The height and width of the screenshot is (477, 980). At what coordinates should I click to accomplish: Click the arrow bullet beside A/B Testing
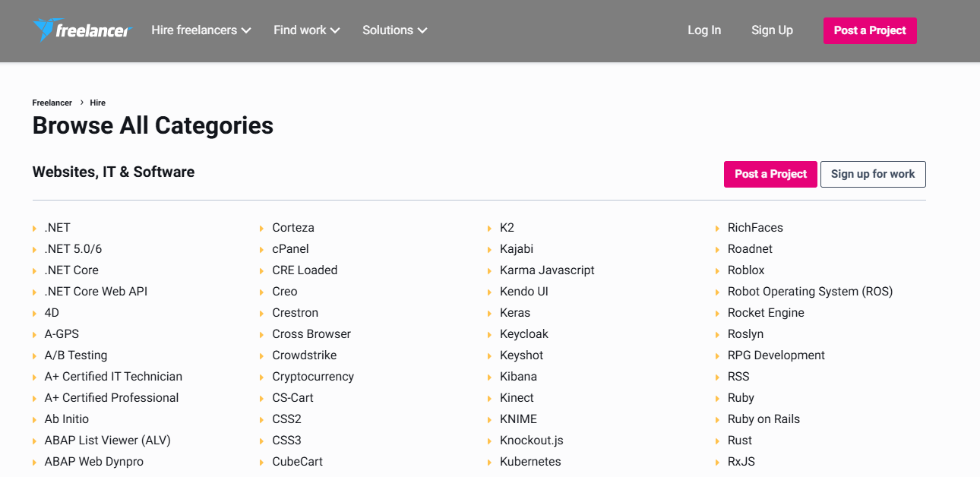click(x=35, y=355)
